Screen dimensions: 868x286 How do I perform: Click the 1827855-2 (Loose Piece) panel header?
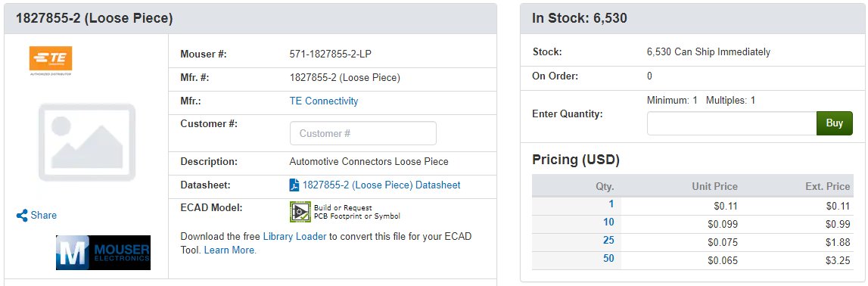tap(250, 18)
